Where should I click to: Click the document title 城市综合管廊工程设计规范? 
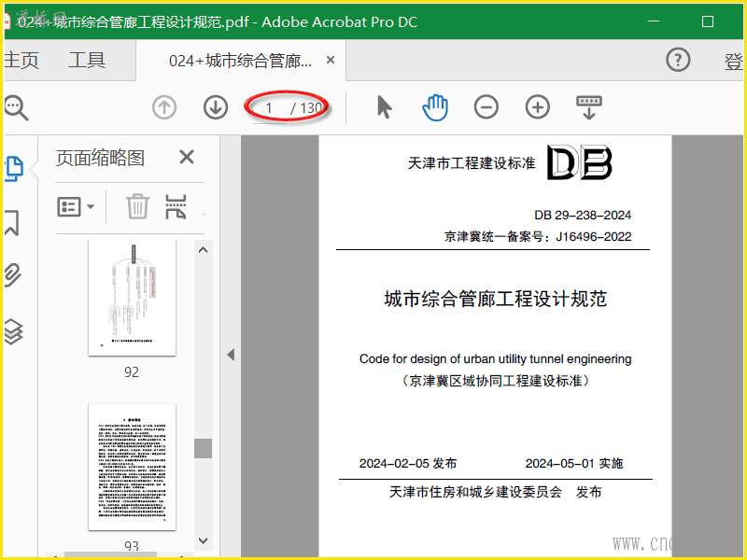[496, 299]
